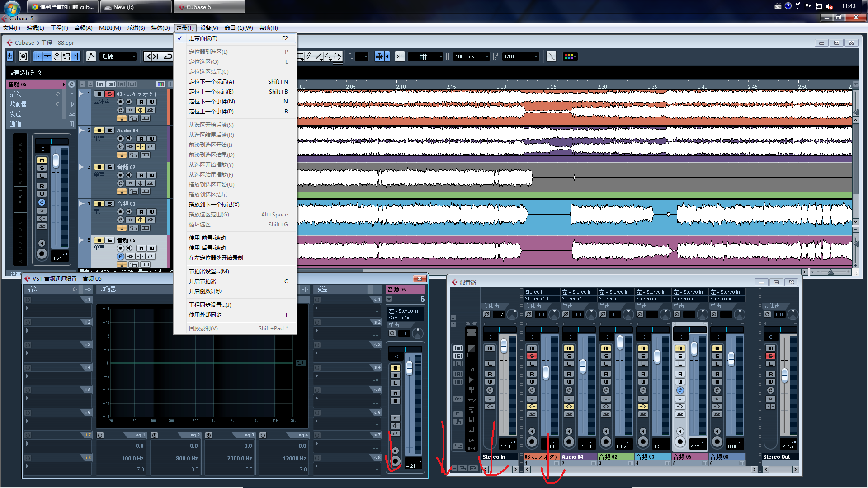Viewport: 868px width, 488px height.
Task: Click the Stereo Out mixer fader handle
Action: (x=784, y=375)
